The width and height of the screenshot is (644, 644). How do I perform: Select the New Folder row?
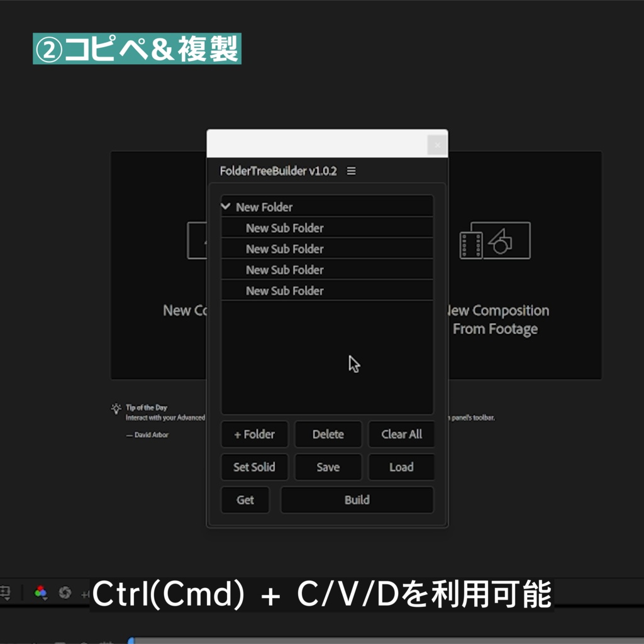327,206
